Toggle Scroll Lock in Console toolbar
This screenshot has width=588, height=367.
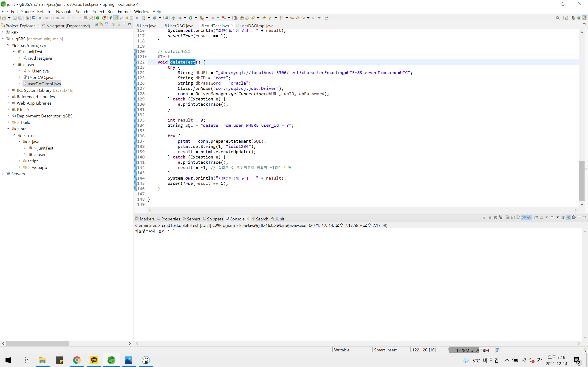(513, 217)
